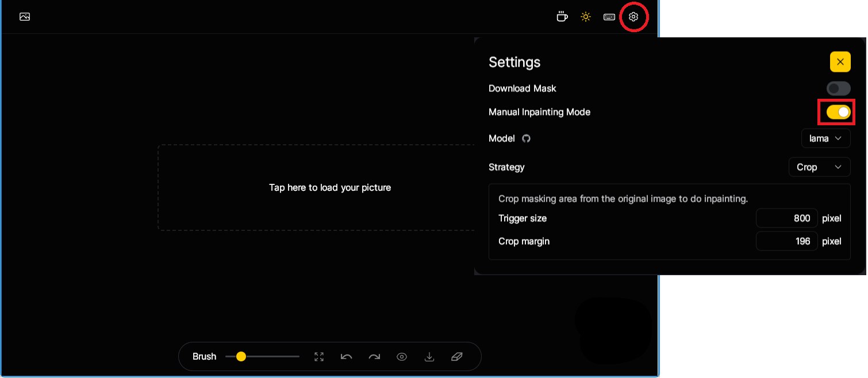The height and width of the screenshot is (378, 868).
Task: Toggle the sun theme icon
Action: 585,17
